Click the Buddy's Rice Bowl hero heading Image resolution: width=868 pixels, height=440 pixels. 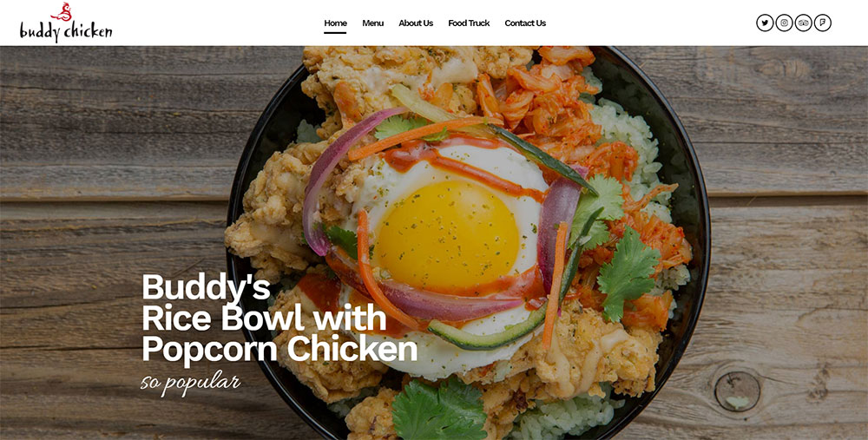[279, 318]
